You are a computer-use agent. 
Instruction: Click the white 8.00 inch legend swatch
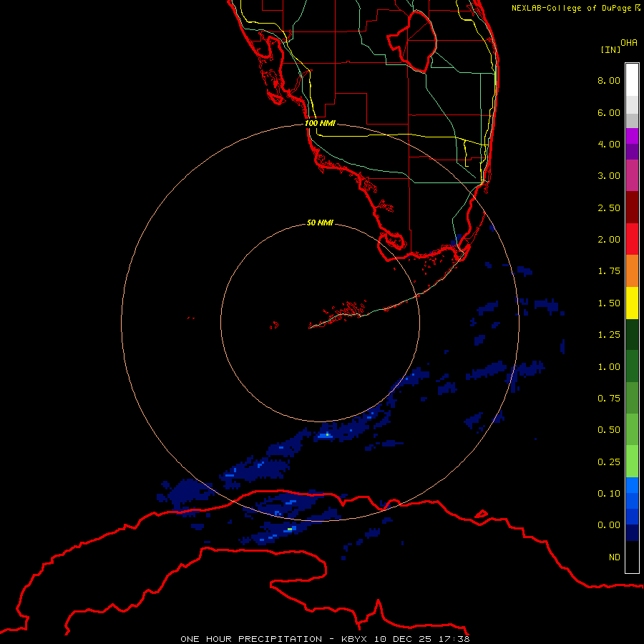click(x=632, y=80)
